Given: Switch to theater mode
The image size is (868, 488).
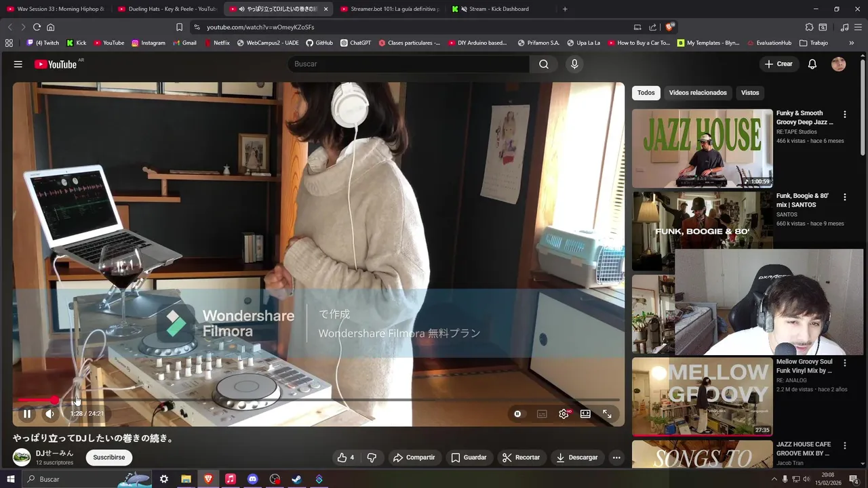Looking at the screenshot, I should click(x=585, y=413).
